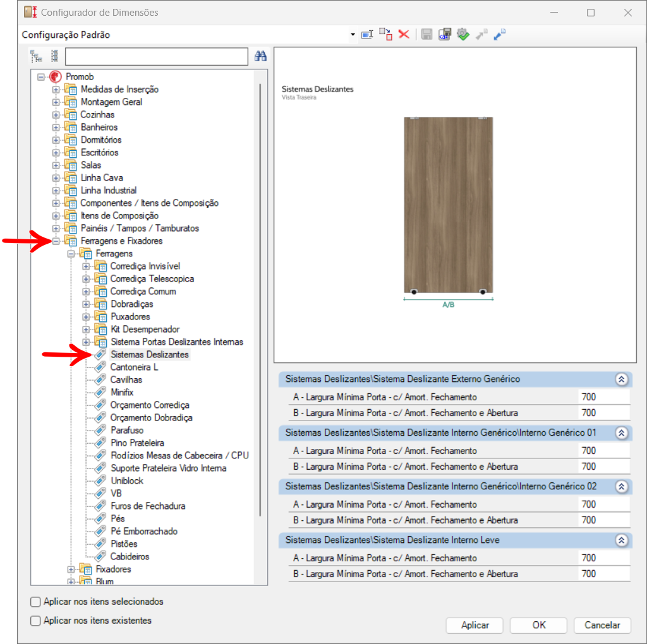
Task: Select Cantoneira L in the tree
Action: 134,367
